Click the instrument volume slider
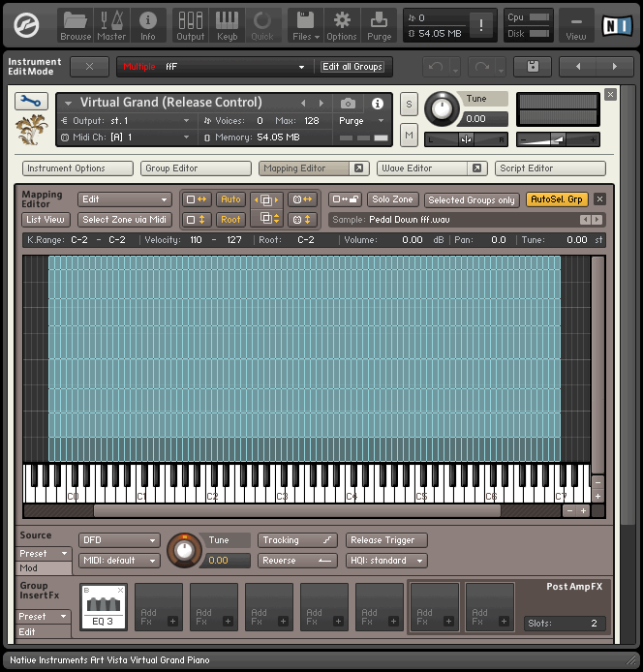The image size is (643, 672). (558, 139)
